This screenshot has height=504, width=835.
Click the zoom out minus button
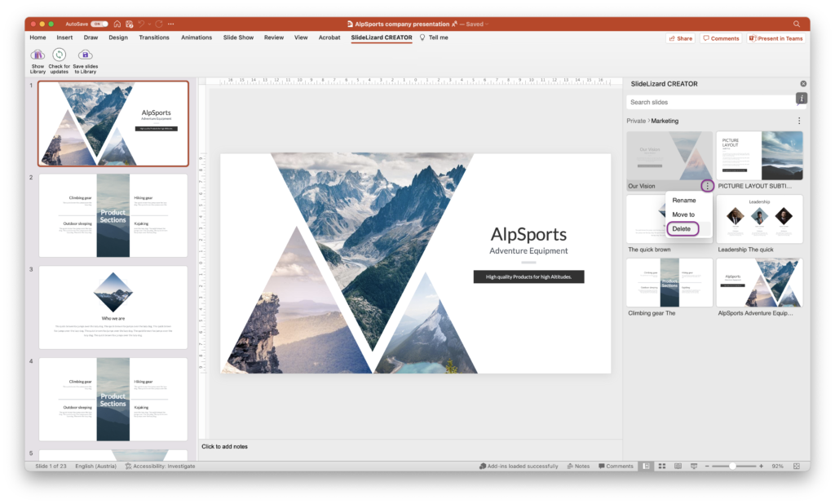pos(707,466)
